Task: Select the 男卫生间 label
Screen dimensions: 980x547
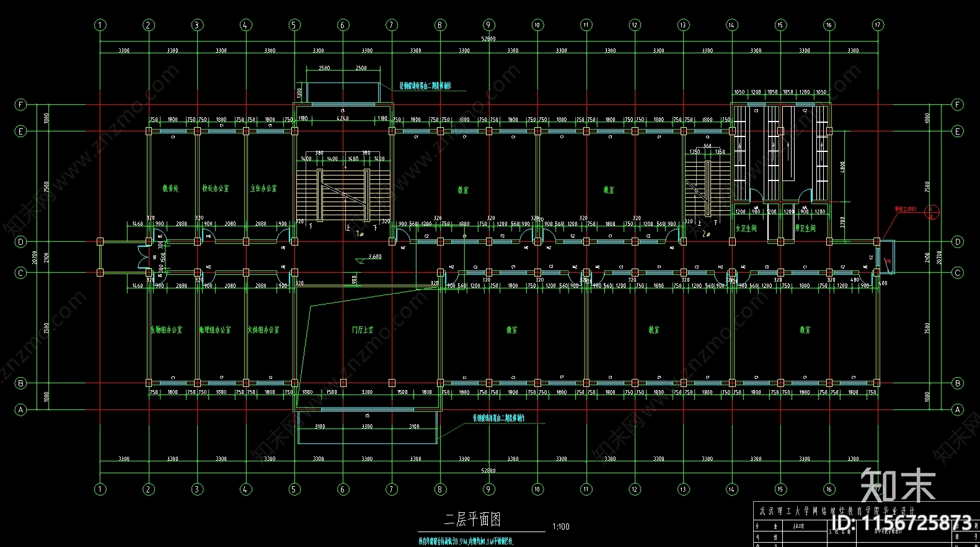Action: pyautogui.click(x=805, y=228)
